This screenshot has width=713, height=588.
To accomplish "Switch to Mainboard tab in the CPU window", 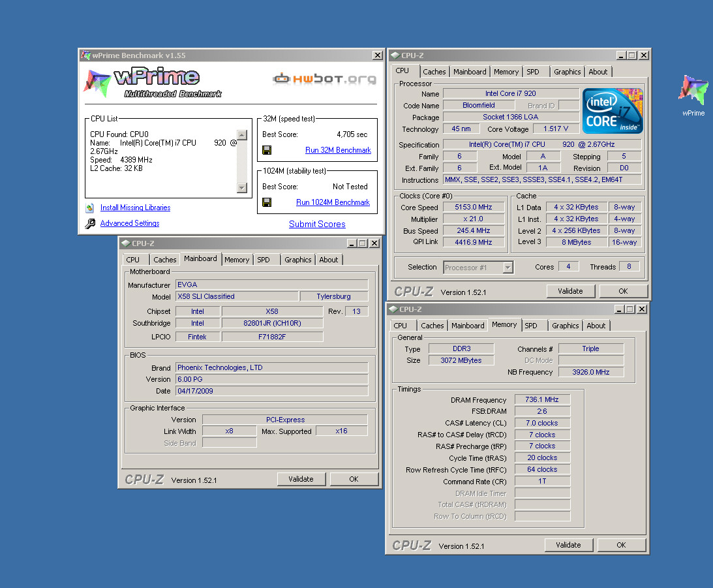I will point(470,72).
